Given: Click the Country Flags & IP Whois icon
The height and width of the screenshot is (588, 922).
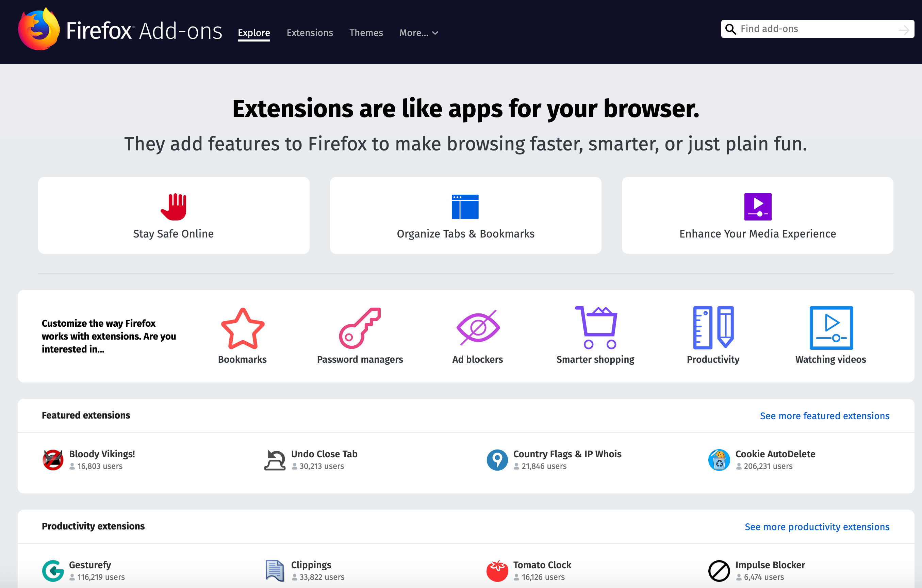Looking at the screenshot, I should point(497,460).
